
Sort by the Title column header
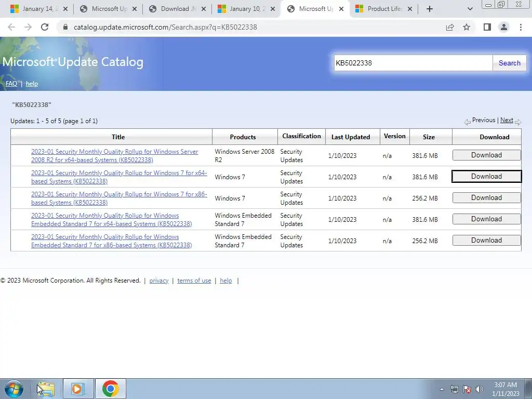click(118, 137)
